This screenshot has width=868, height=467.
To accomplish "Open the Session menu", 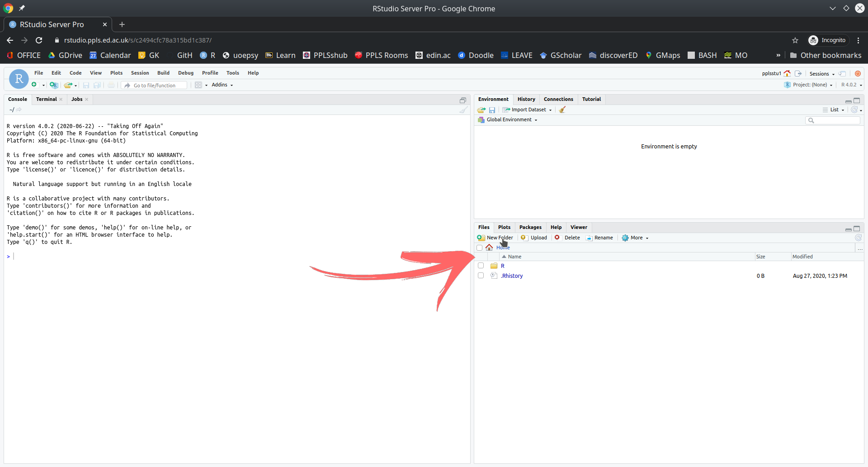I will pyautogui.click(x=140, y=73).
